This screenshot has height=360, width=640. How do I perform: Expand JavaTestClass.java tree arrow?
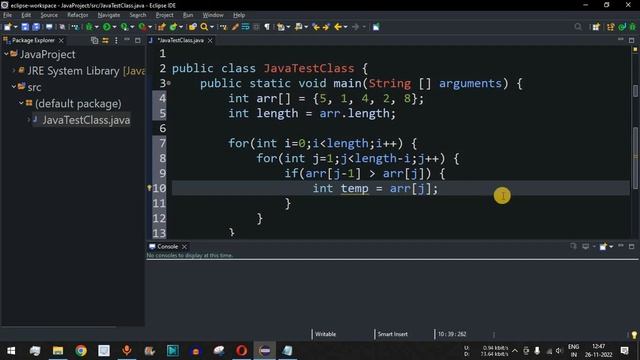tap(29, 120)
